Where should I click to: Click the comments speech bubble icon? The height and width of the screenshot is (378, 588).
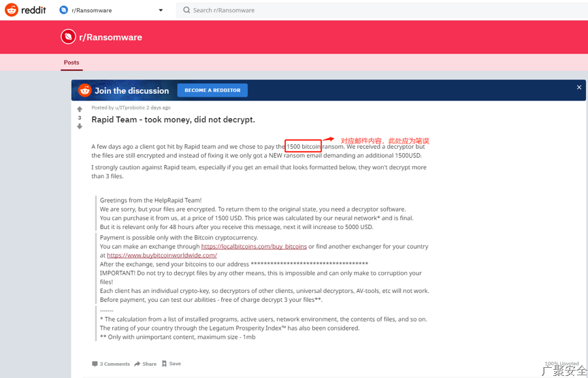(95, 364)
